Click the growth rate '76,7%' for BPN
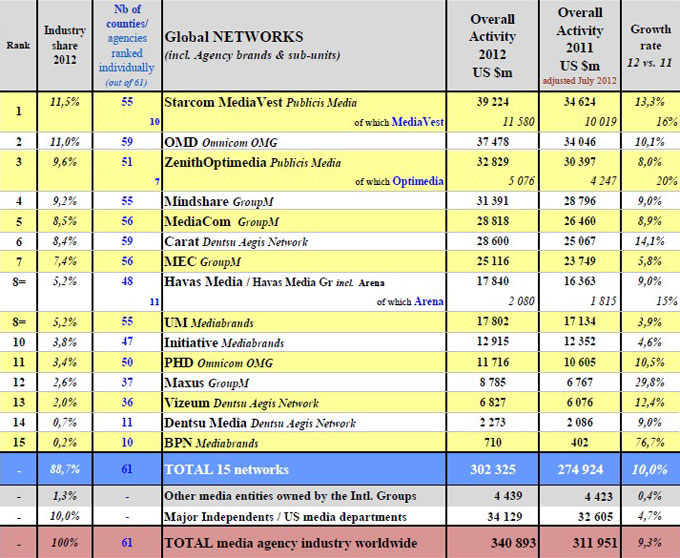This screenshot has height=558, width=680. 650,442
